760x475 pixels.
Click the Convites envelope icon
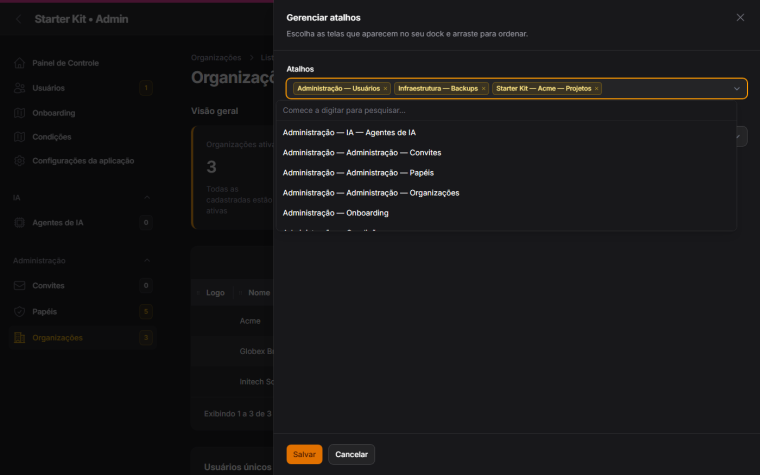pos(19,285)
